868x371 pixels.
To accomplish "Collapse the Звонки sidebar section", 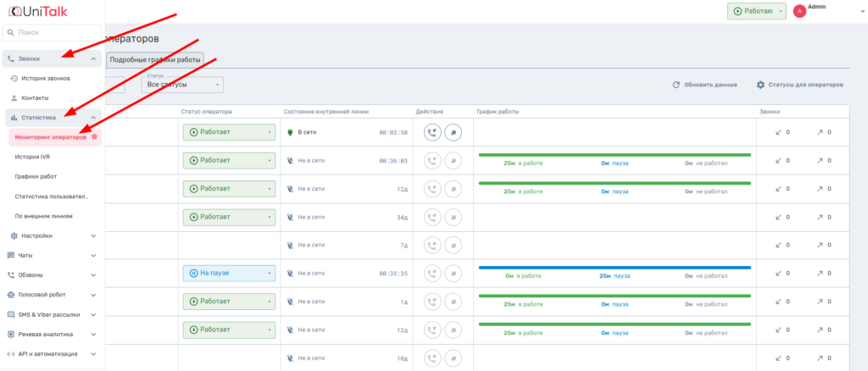I will [93, 58].
